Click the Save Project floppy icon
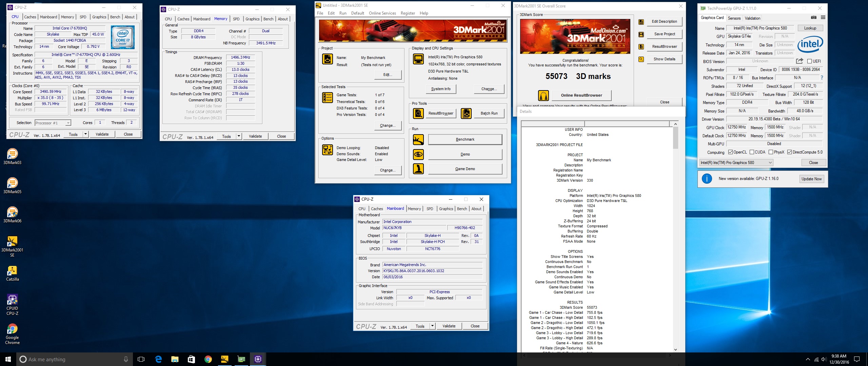This screenshot has height=366, width=868. [641, 34]
